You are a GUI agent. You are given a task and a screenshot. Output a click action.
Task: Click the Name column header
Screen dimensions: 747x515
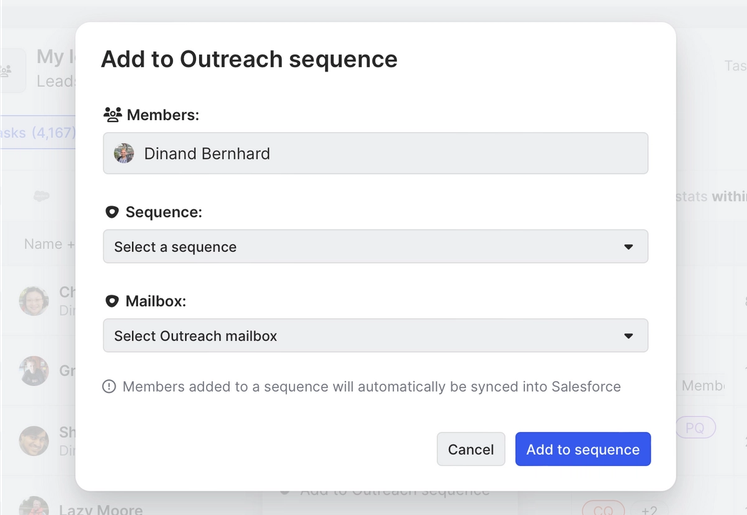(43, 244)
